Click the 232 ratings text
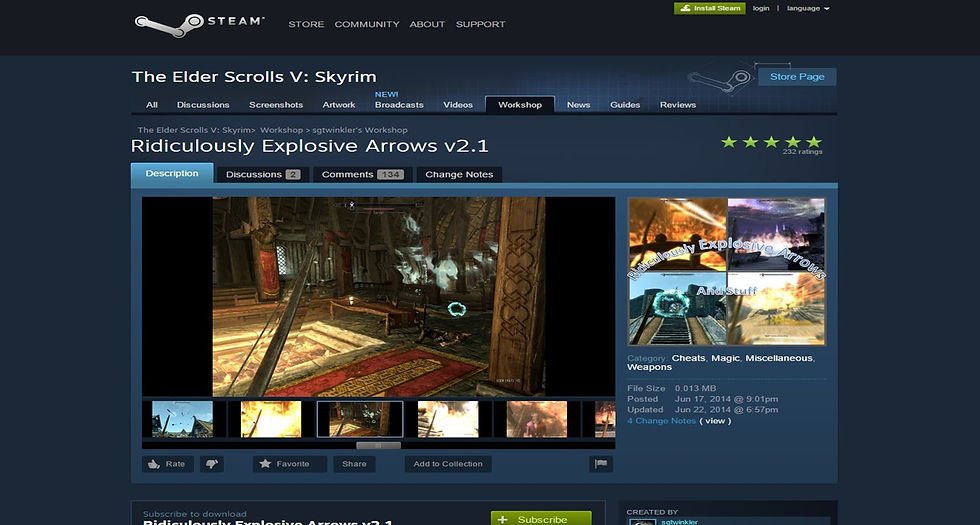 (x=802, y=152)
